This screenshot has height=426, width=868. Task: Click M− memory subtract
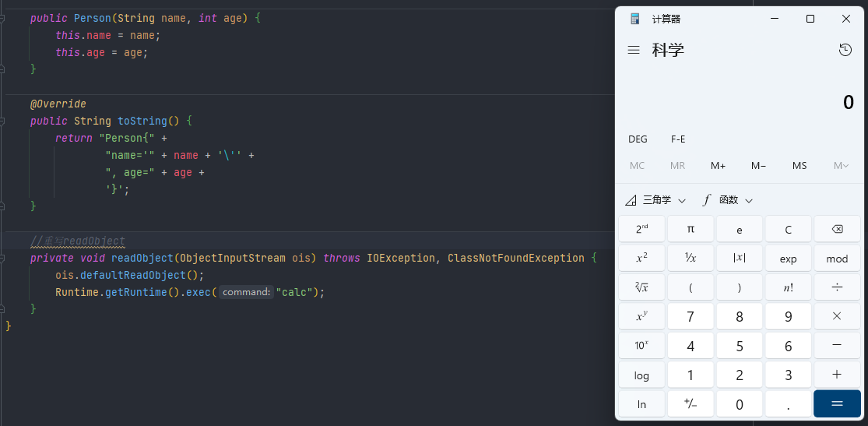(x=758, y=166)
